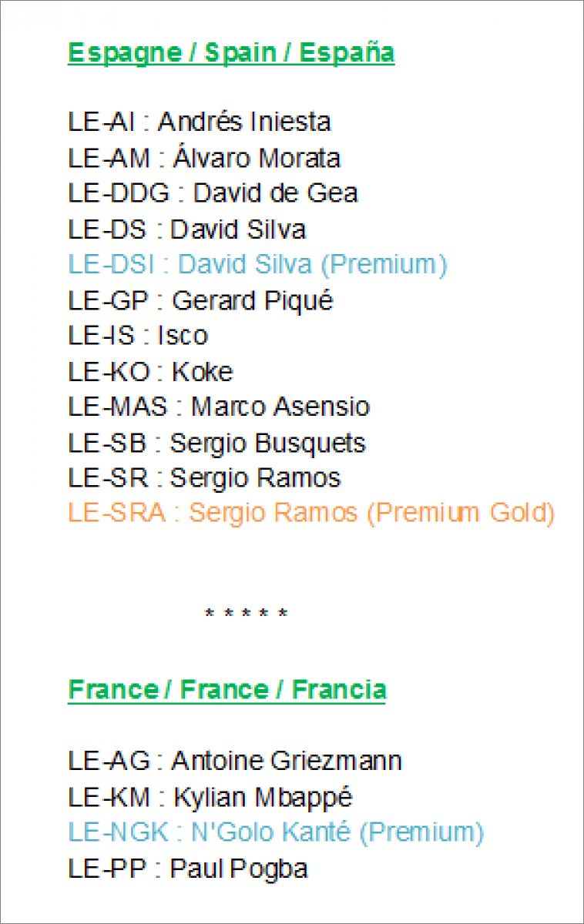Click the row of asterisks separator
This screenshot has height=924, width=584.
pos(246,614)
